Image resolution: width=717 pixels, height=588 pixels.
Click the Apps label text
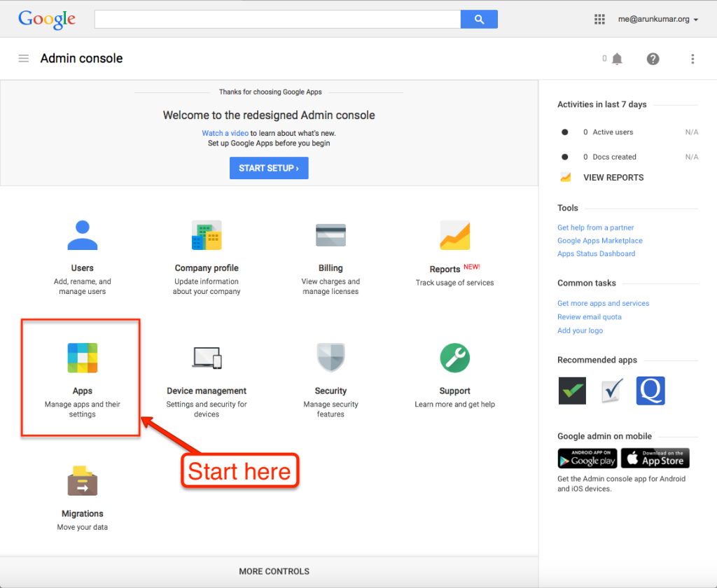pos(83,391)
